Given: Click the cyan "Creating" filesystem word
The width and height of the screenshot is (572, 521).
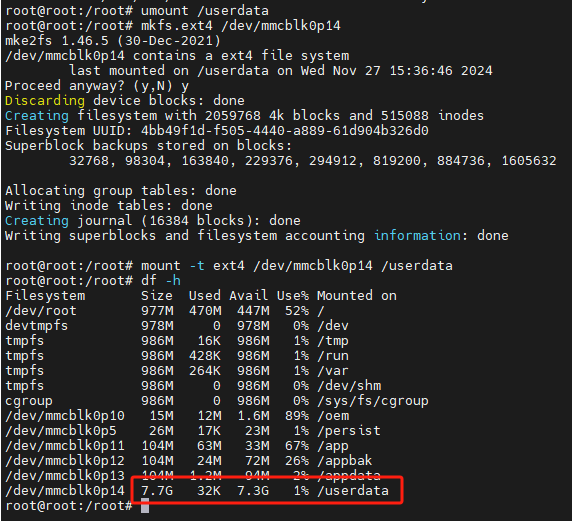Looking at the screenshot, I should [x=37, y=116].
